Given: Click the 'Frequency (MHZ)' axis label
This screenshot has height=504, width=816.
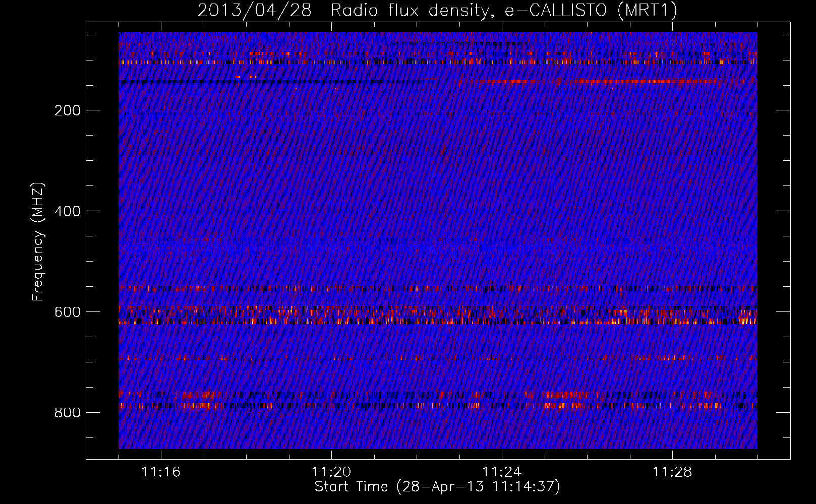Looking at the screenshot, I should pos(38,242).
